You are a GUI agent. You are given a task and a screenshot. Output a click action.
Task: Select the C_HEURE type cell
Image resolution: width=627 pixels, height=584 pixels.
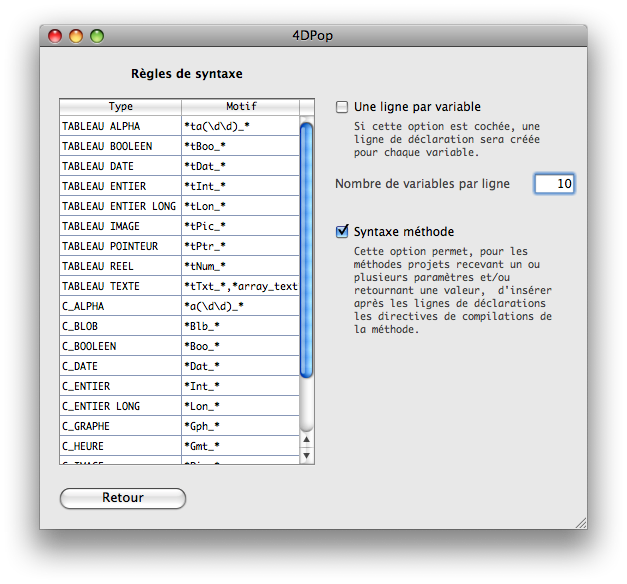tap(120, 446)
